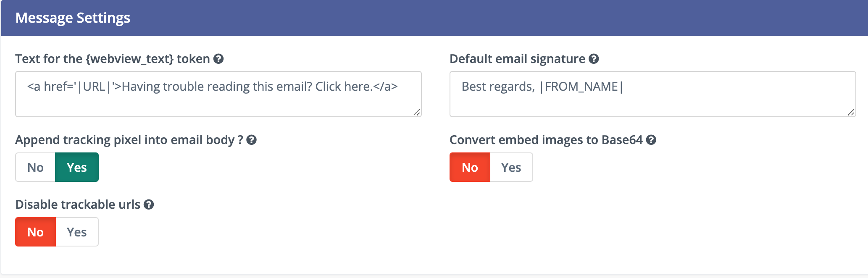Grab resize handle of webview text textarea
The width and height of the screenshot is (868, 278).
[416, 112]
